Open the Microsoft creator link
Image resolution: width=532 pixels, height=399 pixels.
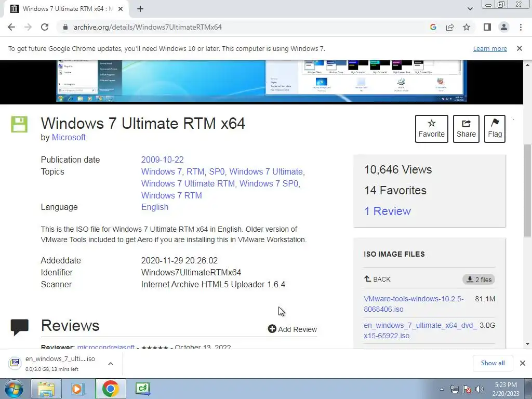pos(69,137)
